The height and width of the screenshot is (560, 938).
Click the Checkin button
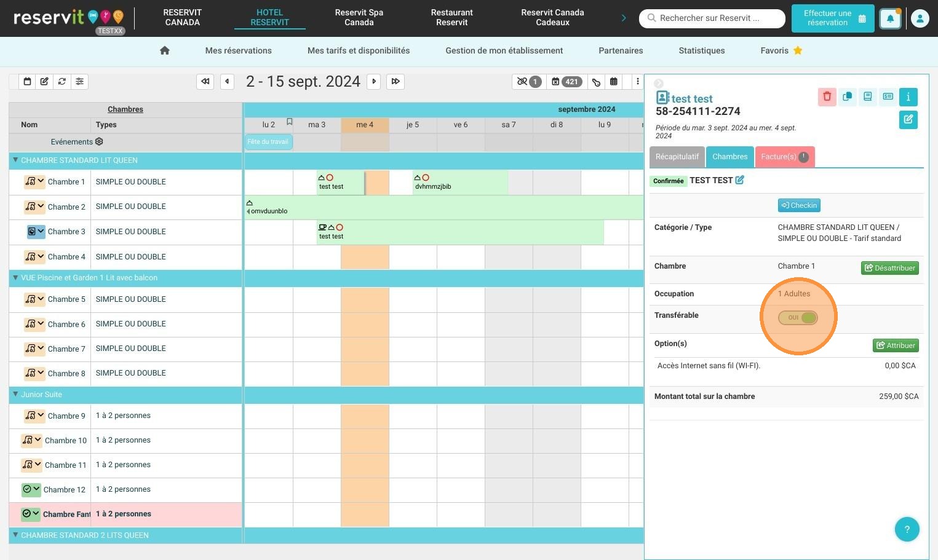799,205
